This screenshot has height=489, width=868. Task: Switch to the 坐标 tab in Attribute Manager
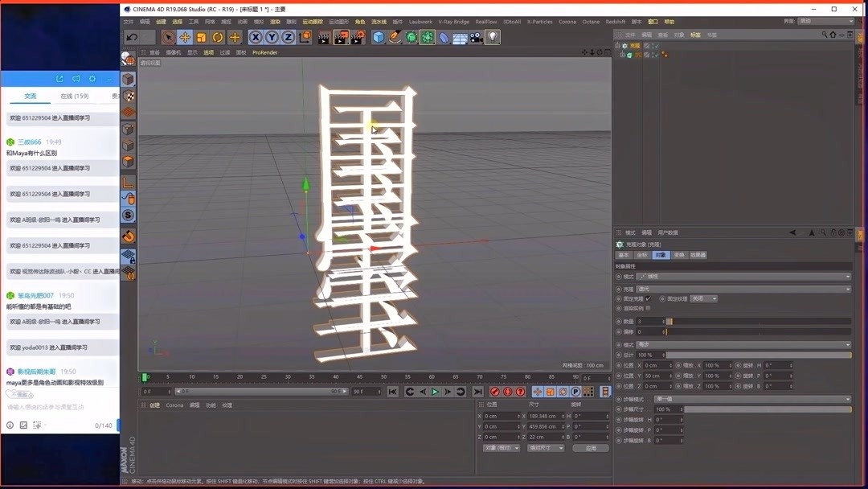(641, 255)
